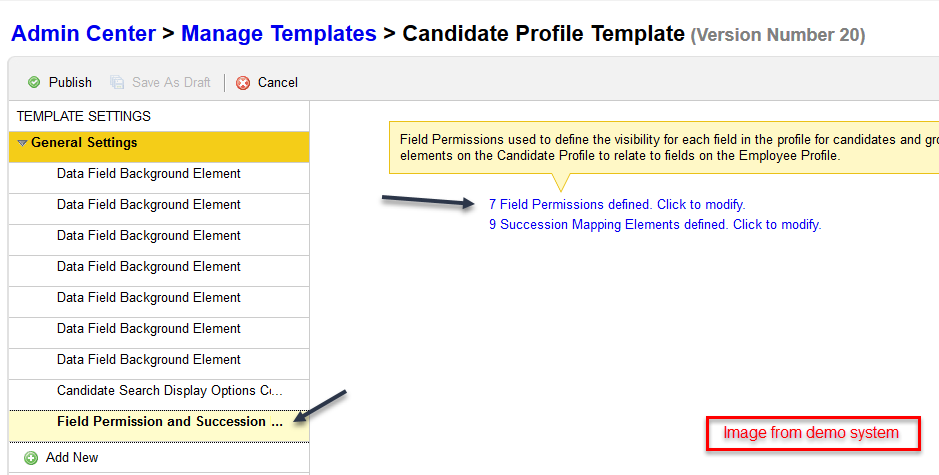The width and height of the screenshot is (939, 475).
Task: Open 7 Field Permissions defined link
Action: tap(617, 204)
